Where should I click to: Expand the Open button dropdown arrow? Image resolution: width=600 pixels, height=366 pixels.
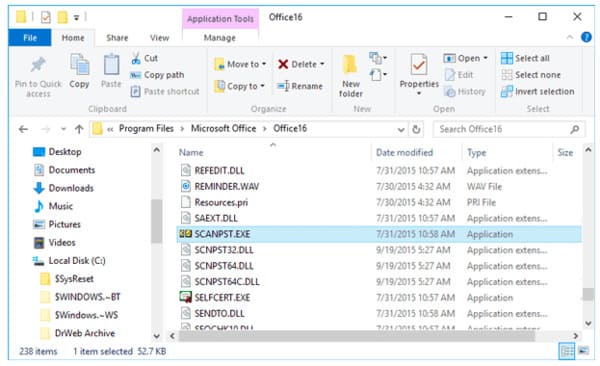coord(486,58)
